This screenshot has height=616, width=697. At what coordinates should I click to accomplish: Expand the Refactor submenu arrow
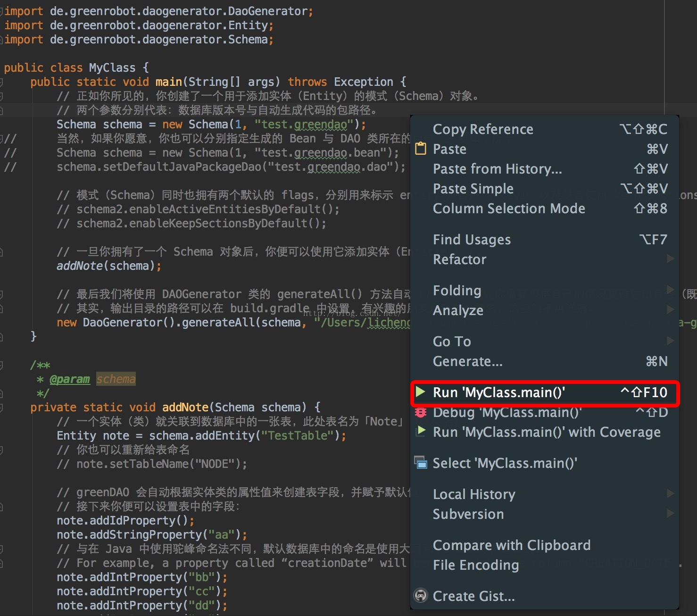pyautogui.click(x=670, y=259)
